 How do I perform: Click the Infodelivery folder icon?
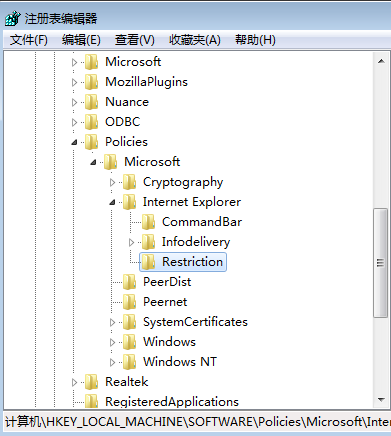point(148,242)
